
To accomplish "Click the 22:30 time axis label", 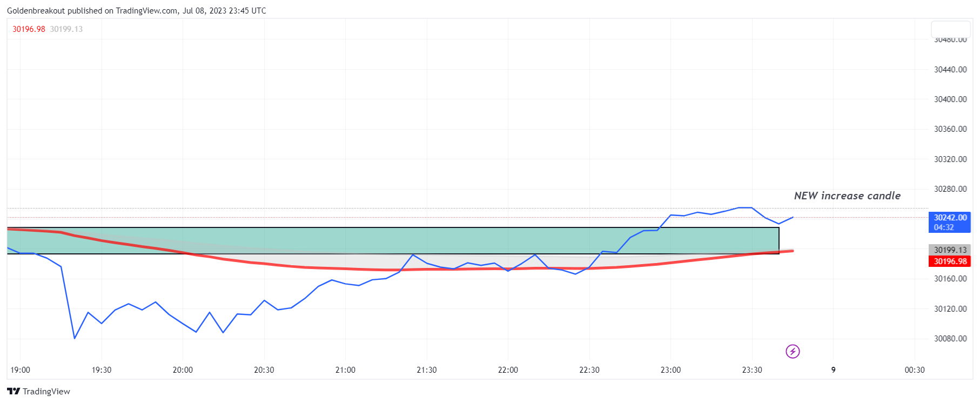I will coord(589,370).
